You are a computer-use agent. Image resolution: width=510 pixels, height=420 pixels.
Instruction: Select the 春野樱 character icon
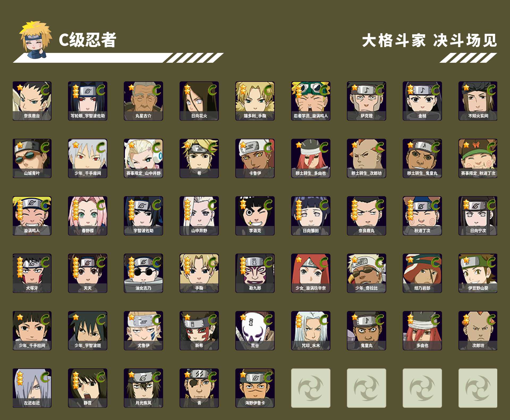click(x=88, y=216)
